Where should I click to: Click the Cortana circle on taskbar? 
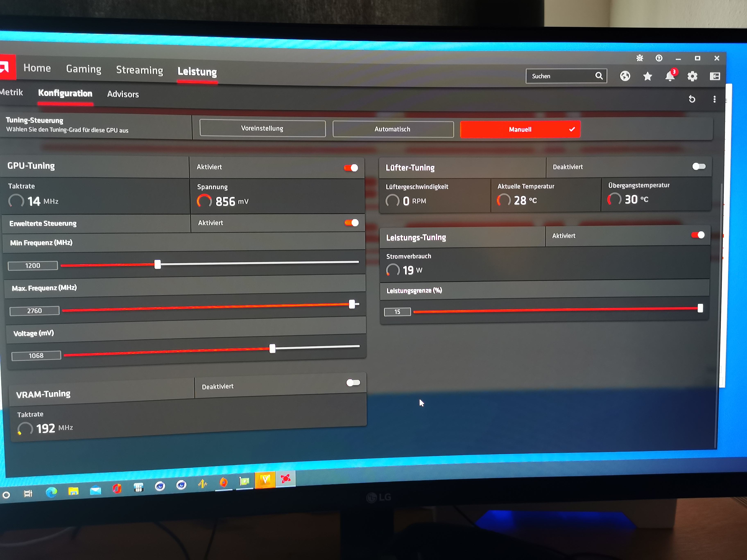click(x=6, y=495)
